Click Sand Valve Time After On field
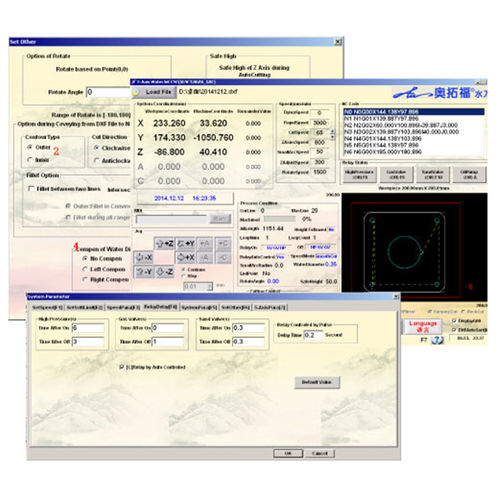The image size is (500, 500). tap(248, 328)
